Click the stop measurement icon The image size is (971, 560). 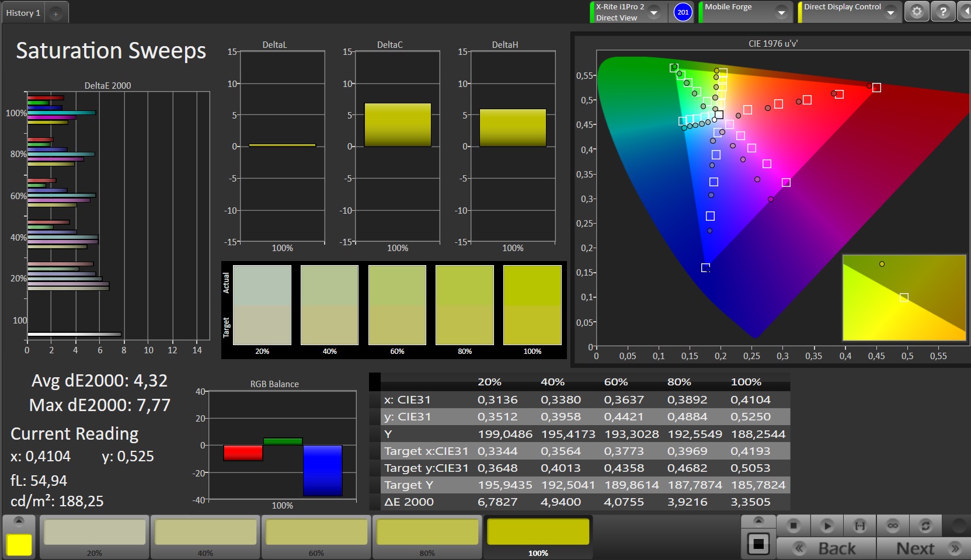click(x=793, y=526)
